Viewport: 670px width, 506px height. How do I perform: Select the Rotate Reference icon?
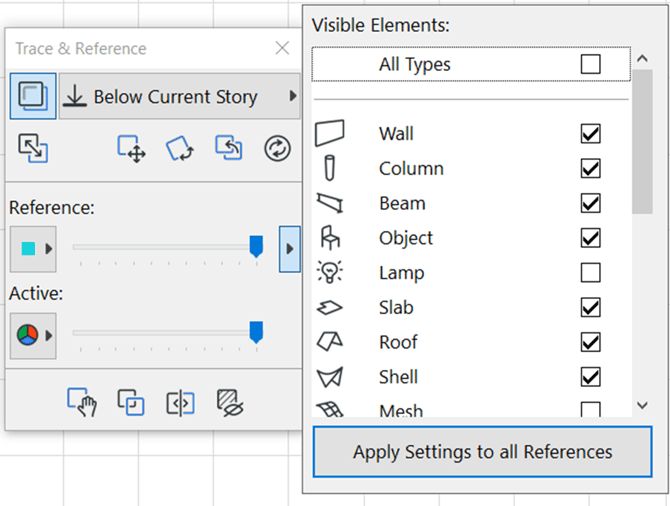point(181,149)
